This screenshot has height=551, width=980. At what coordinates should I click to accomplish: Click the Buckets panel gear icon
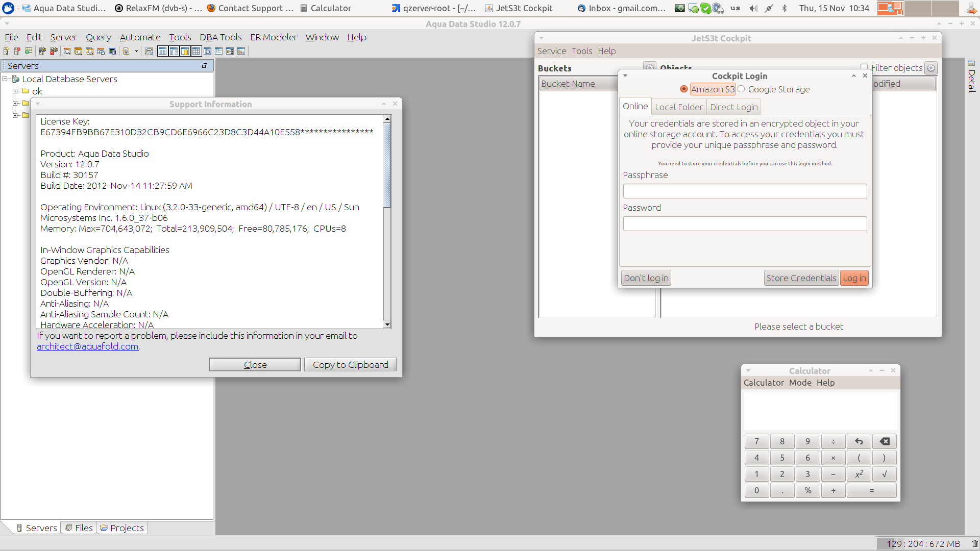649,67
